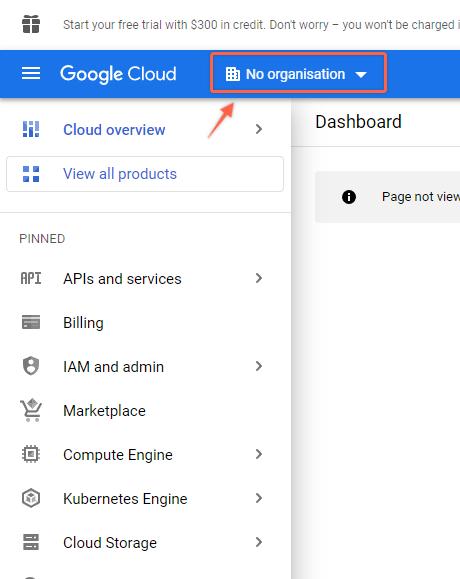The height and width of the screenshot is (579, 460).
Task: Click the Kubernetes Engine hexagon icon
Action: pyautogui.click(x=31, y=498)
